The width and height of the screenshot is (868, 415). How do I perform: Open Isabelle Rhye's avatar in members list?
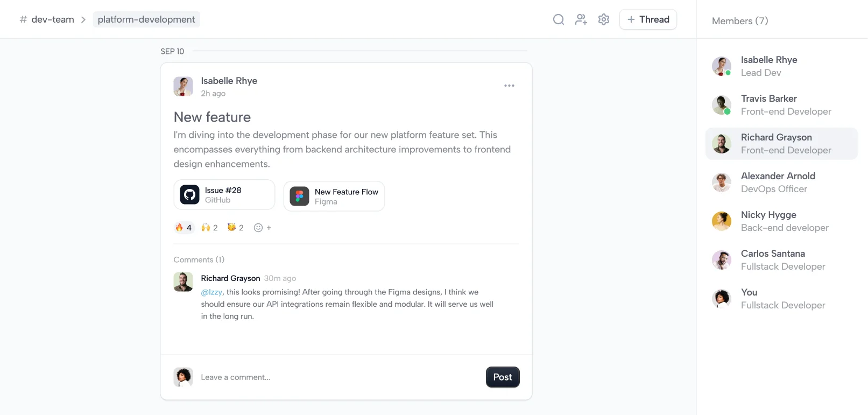coord(721,66)
